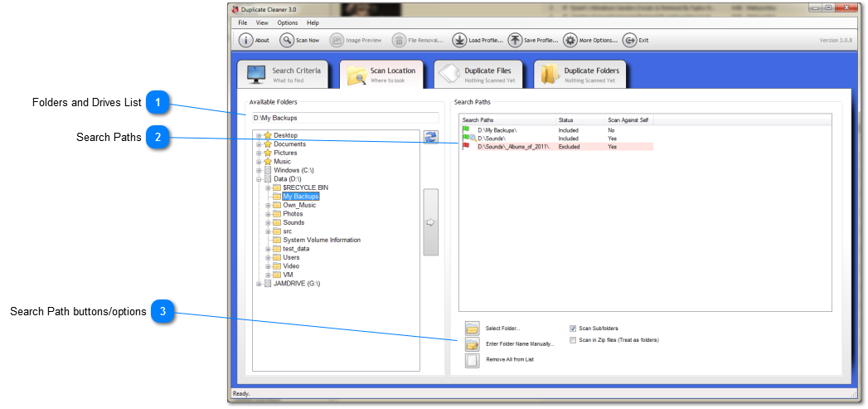
Task: Select src folder in tree
Action: coord(288,231)
